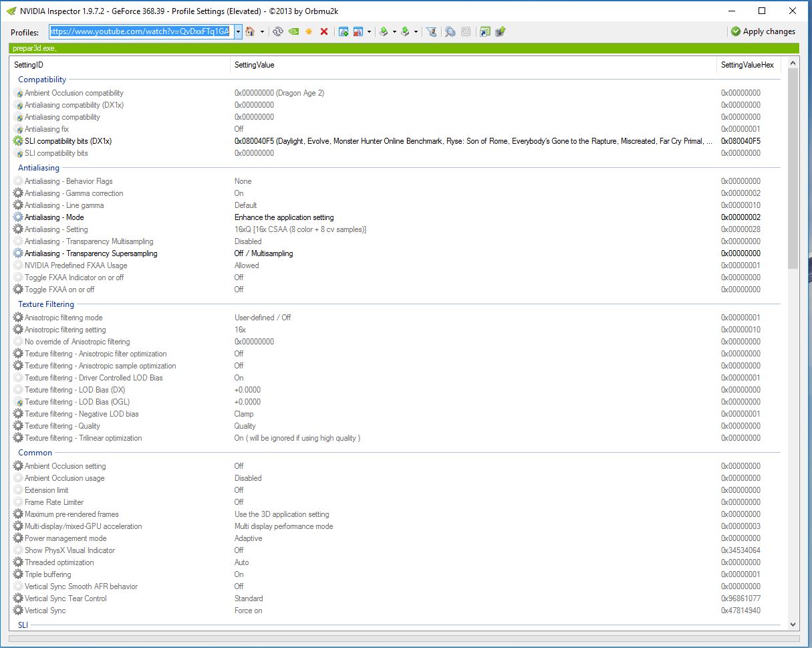Click inside the Profiles text field

[141, 31]
